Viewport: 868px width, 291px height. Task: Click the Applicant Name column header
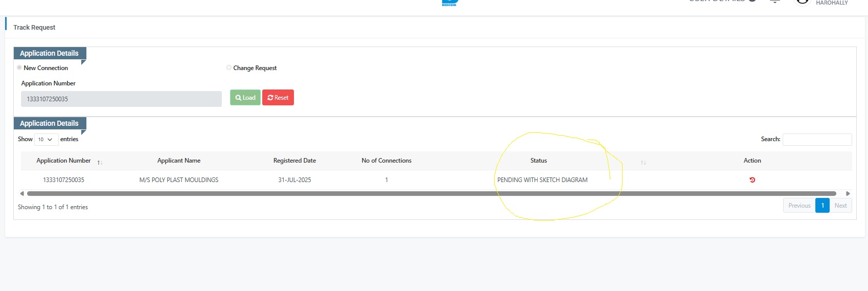tap(179, 161)
